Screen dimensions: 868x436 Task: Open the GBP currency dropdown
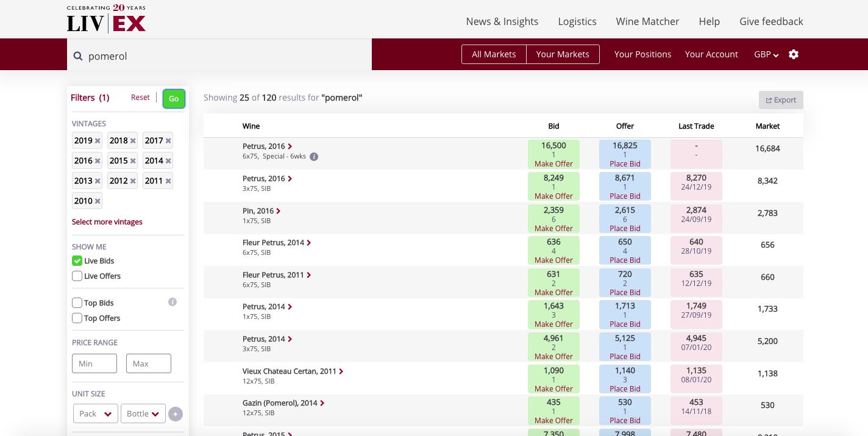(x=766, y=54)
